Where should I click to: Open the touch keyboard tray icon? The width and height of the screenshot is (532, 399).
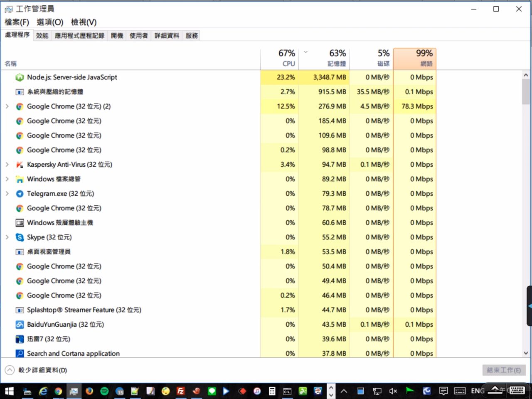tap(460, 391)
